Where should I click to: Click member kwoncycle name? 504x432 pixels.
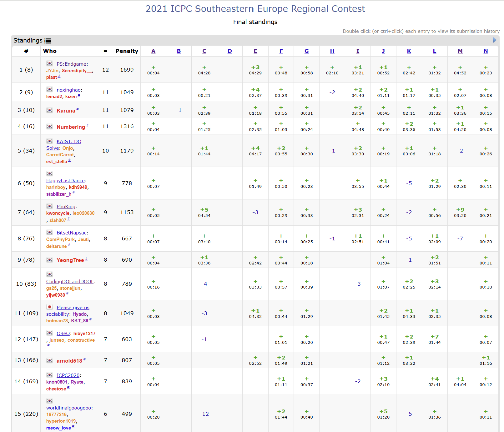(58, 213)
